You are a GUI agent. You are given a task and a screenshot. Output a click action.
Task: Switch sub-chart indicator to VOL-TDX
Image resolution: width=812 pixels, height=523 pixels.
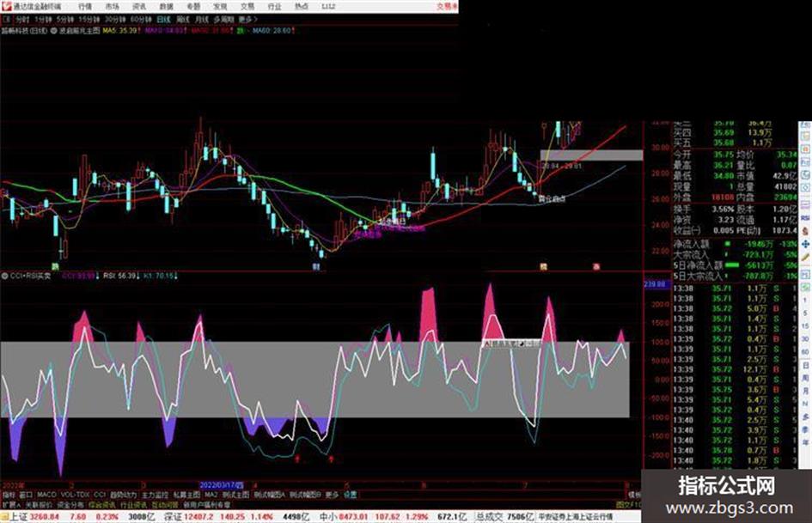pyautogui.click(x=75, y=495)
